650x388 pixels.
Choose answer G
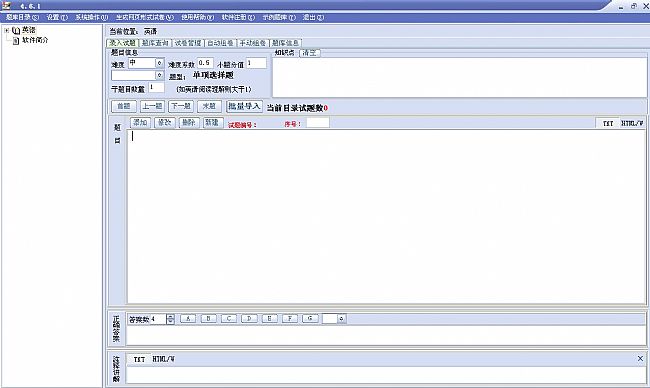[x=310, y=319]
